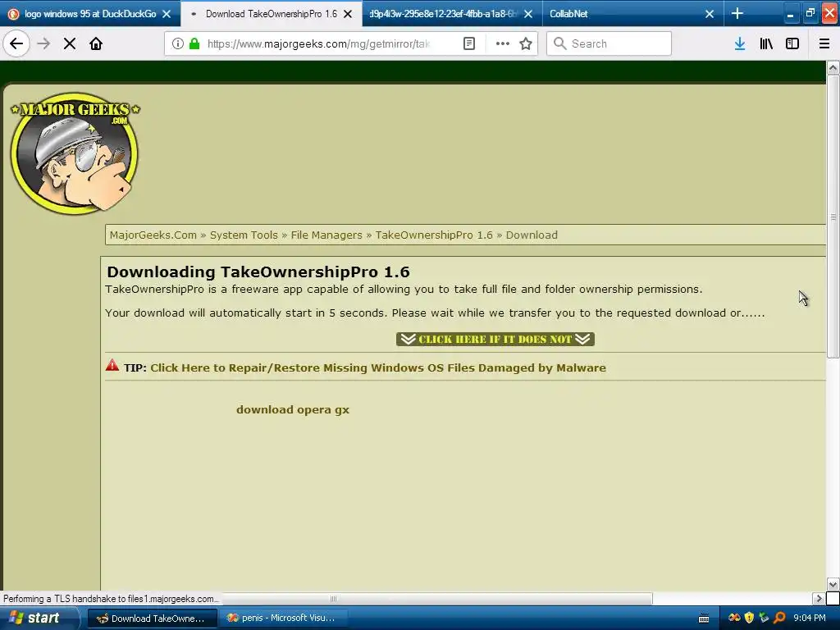Open the Firefox hamburger menu
The height and width of the screenshot is (630, 840).
824,43
